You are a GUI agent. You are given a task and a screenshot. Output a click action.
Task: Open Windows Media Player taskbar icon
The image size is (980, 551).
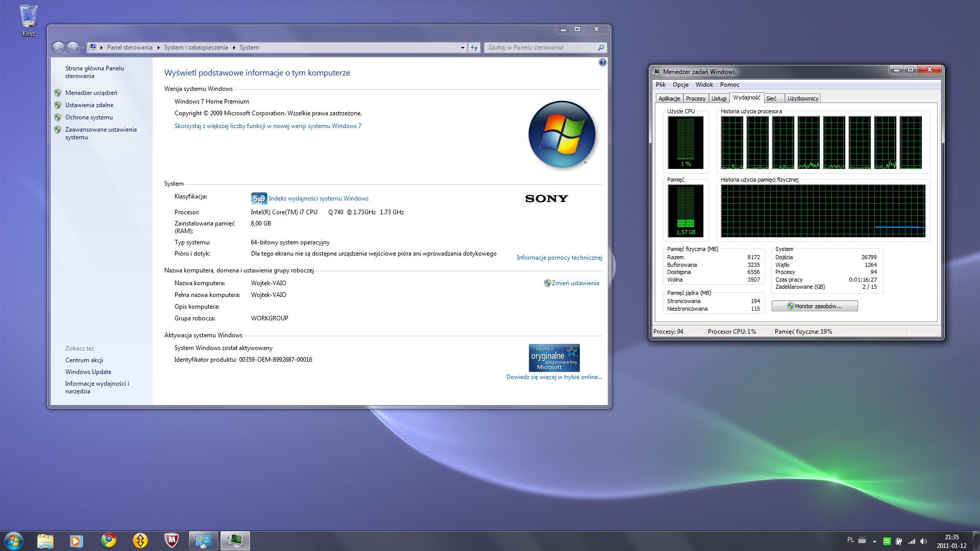pos(77,540)
